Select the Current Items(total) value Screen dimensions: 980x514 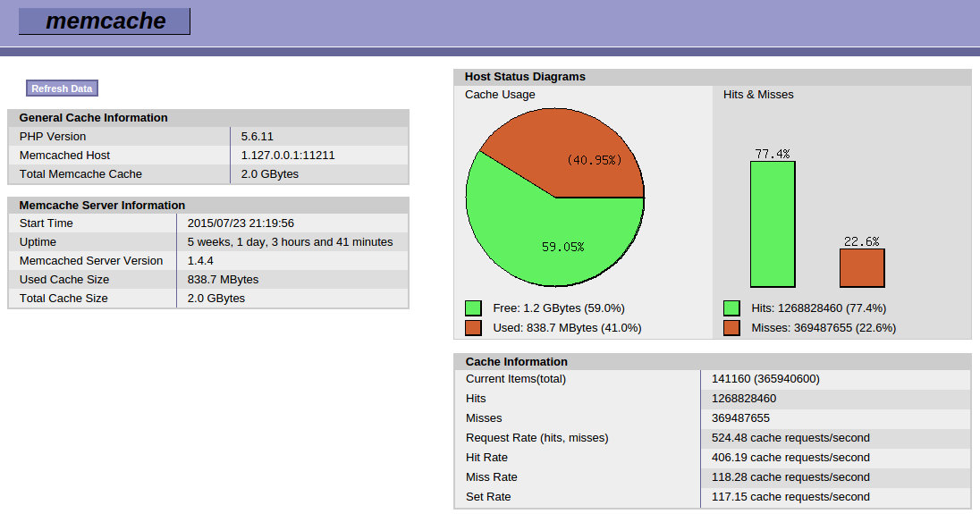765,379
